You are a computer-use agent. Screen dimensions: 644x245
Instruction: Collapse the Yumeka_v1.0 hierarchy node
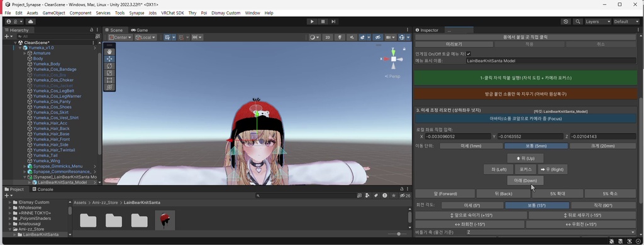point(20,48)
